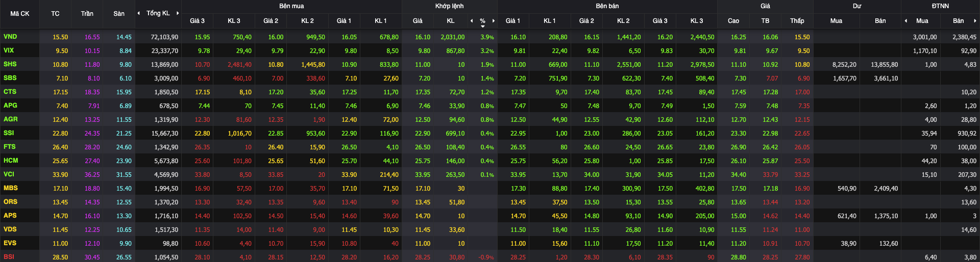
Task: Click EVS total volume 98,80
Action: tap(170, 244)
